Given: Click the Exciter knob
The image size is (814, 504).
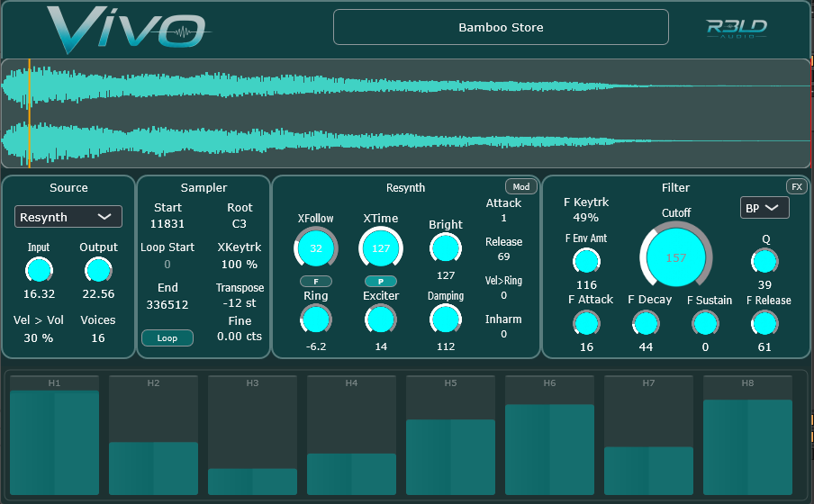Looking at the screenshot, I should [x=381, y=319].
